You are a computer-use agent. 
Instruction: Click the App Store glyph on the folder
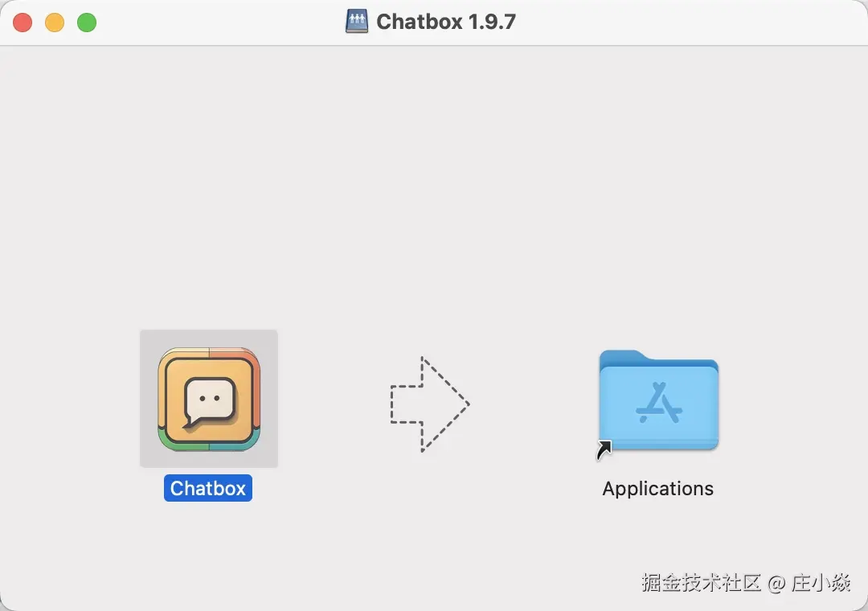(659, 403)
